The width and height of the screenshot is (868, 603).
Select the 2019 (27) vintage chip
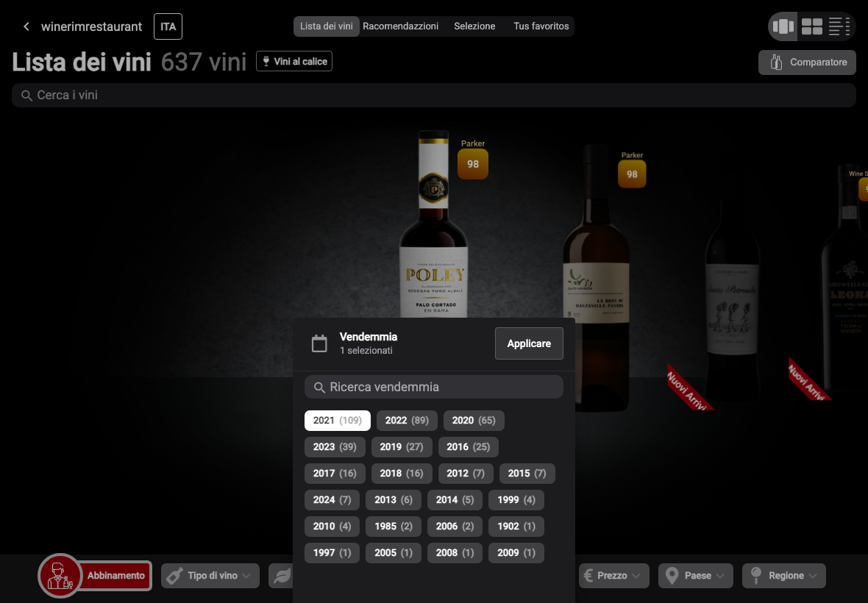coord(402,447)
